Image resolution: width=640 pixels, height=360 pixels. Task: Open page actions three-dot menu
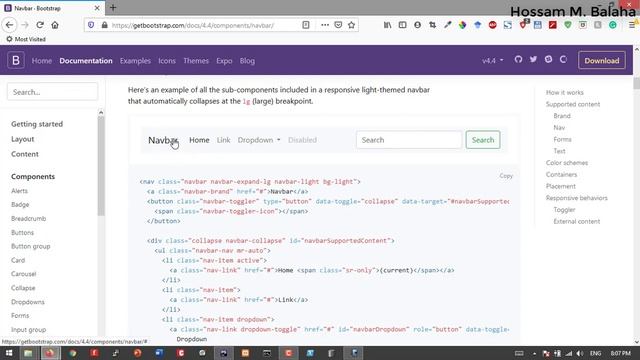pos(325,25)
